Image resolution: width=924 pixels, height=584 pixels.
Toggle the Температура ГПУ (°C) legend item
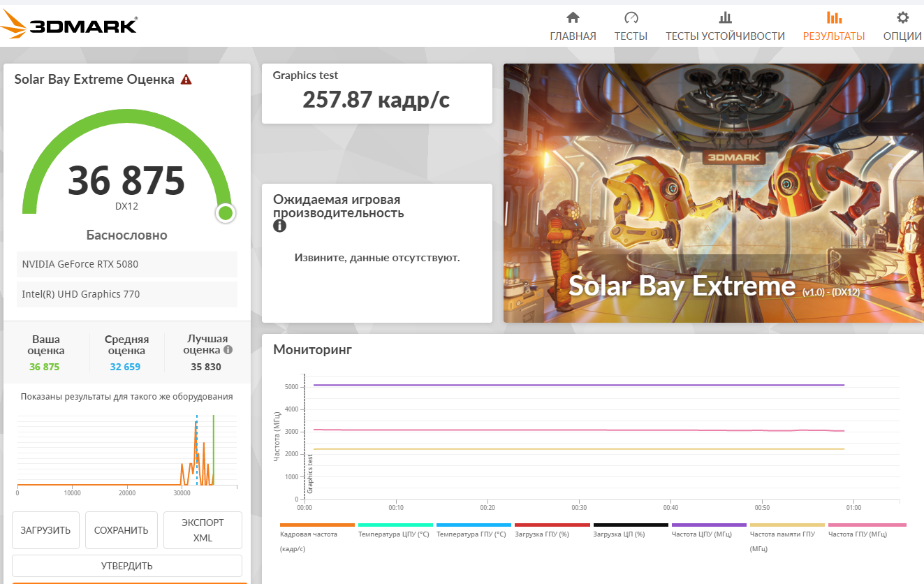tap(472, 530)
